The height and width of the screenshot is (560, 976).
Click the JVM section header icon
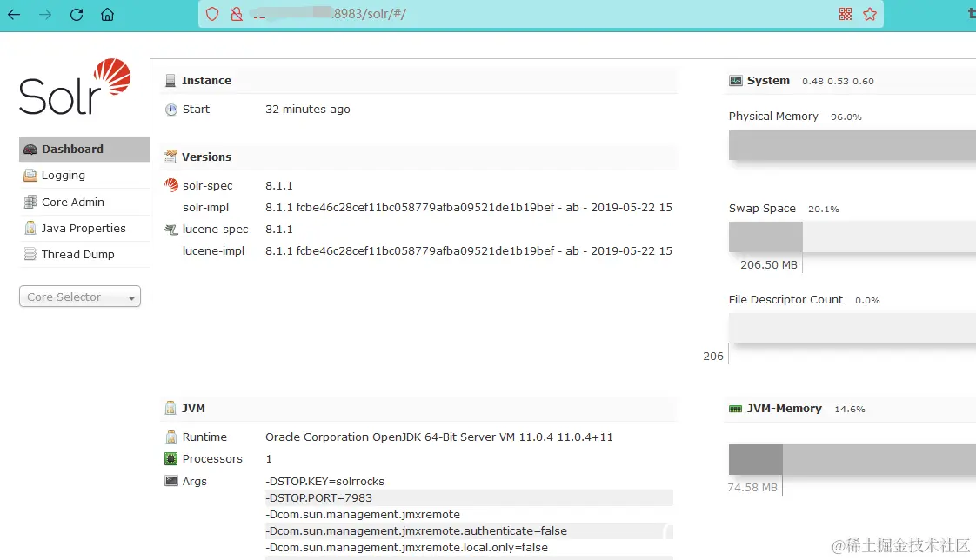[x=170, y=408]
